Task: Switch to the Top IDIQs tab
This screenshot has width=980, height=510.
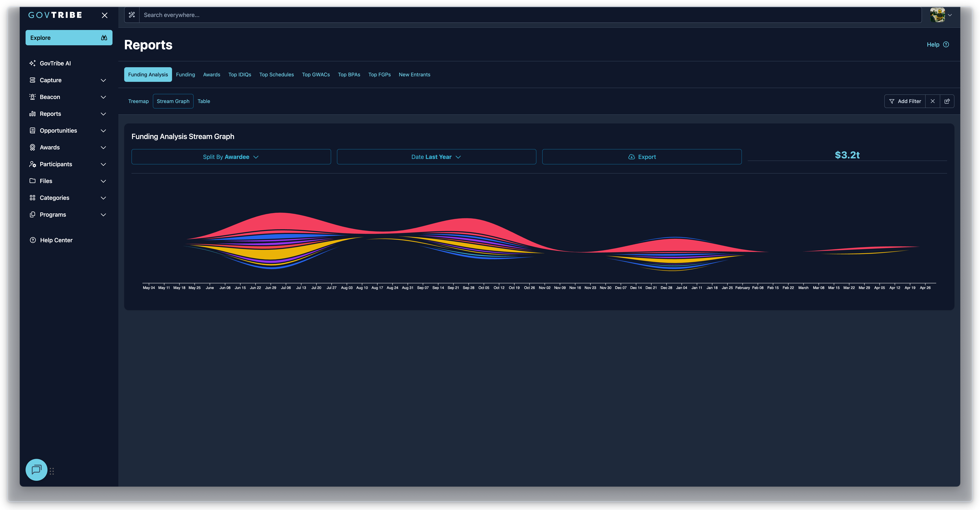Action: pyautogui.click(x=240, y=75)
